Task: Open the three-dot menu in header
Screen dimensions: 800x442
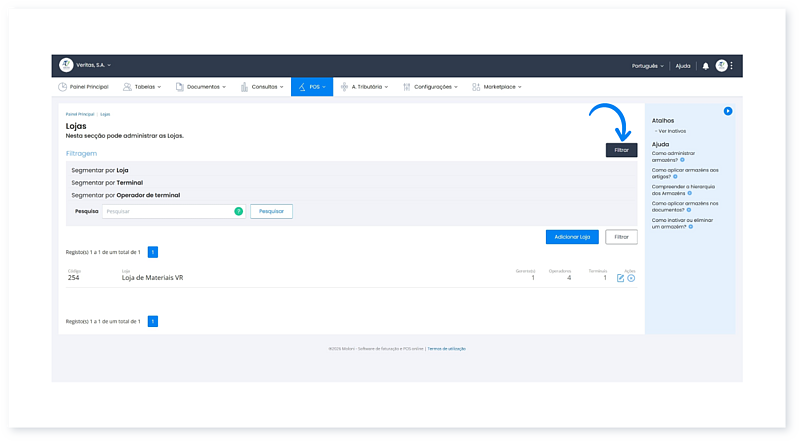Action: pyautogui.click(x=732, y=66)
